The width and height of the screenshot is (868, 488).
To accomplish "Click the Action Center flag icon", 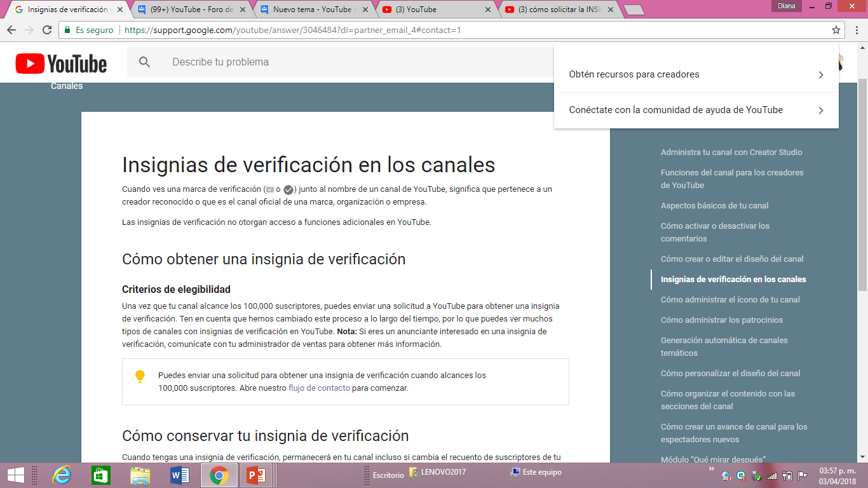I will (x=803, y=475).
